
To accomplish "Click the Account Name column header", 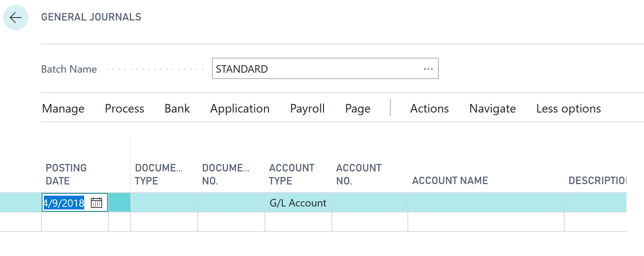I will click(450, 181).
